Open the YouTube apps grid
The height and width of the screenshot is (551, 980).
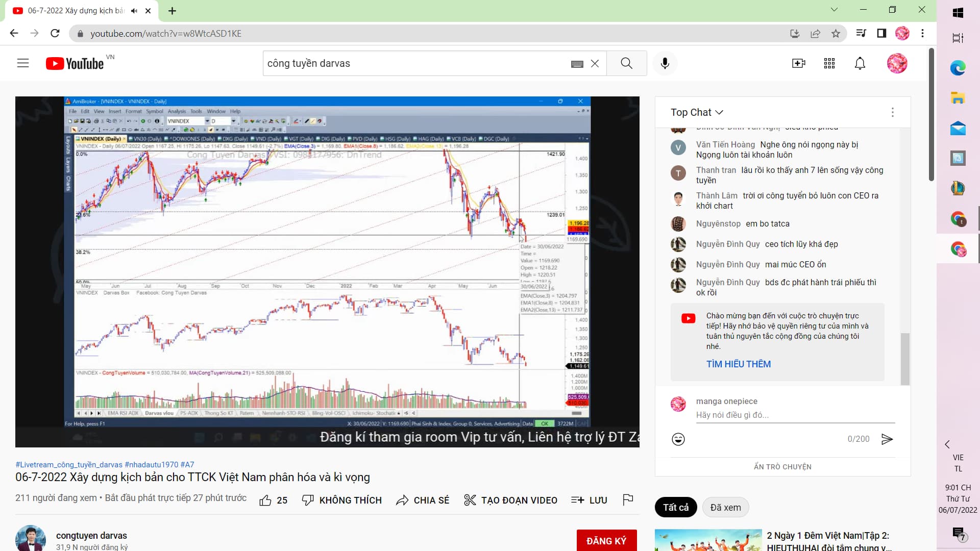[x=829, y=63]
